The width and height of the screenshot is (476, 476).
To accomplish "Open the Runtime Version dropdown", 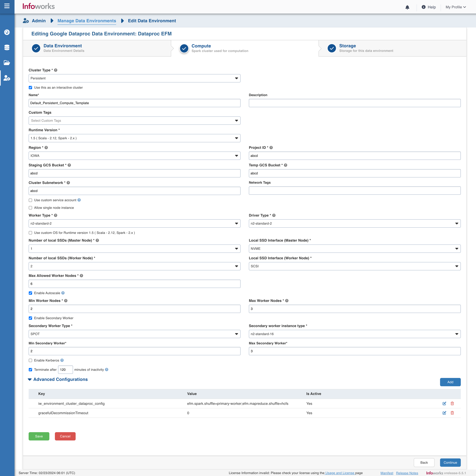I will coord(135,138).
